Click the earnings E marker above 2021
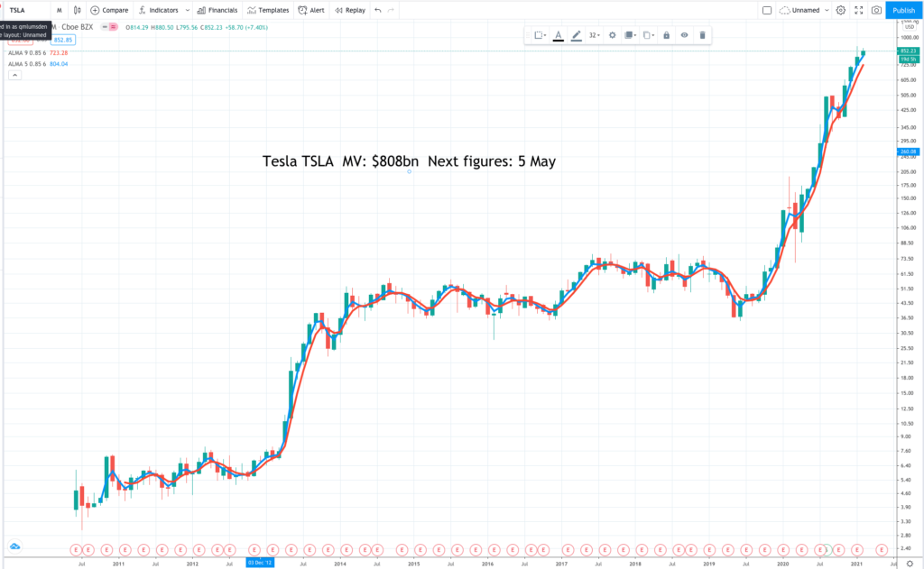 [x=857, y=550]
